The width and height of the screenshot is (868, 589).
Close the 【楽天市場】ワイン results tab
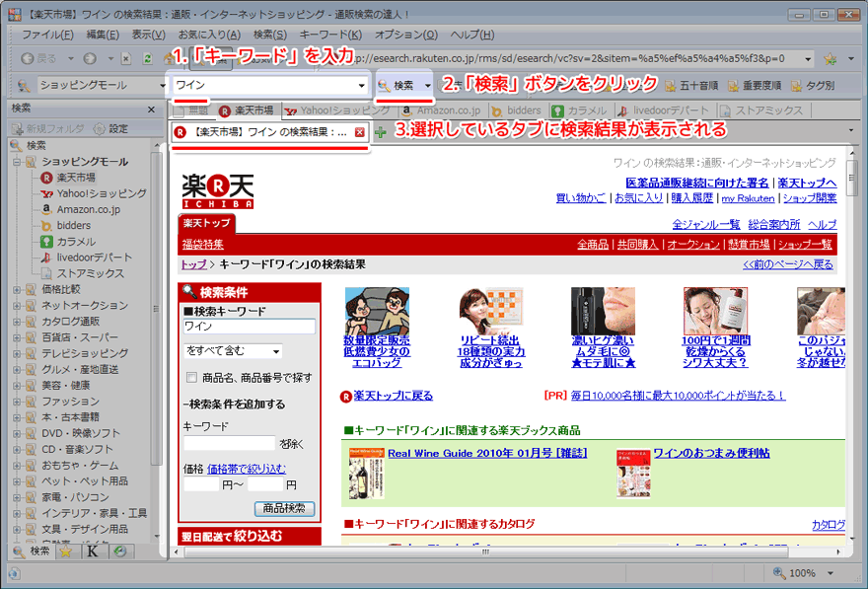click(x=360, y=132)
